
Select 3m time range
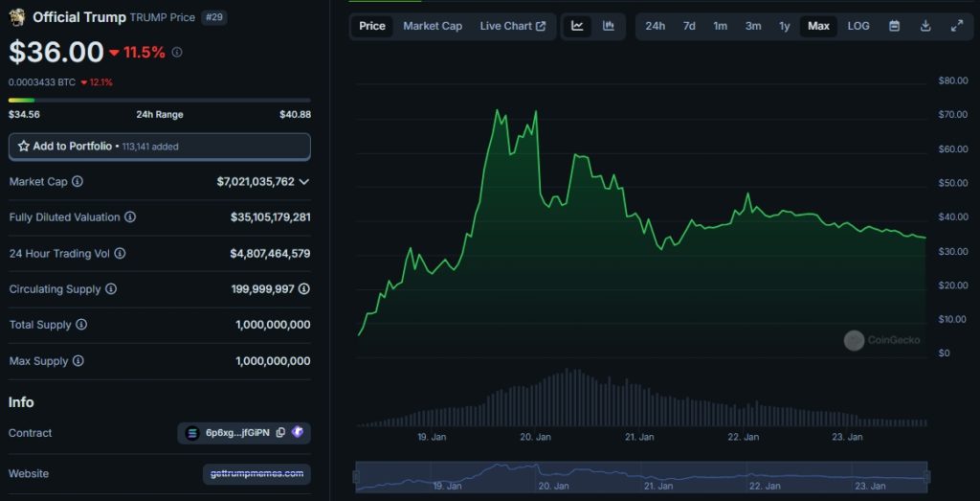point(752,26)
